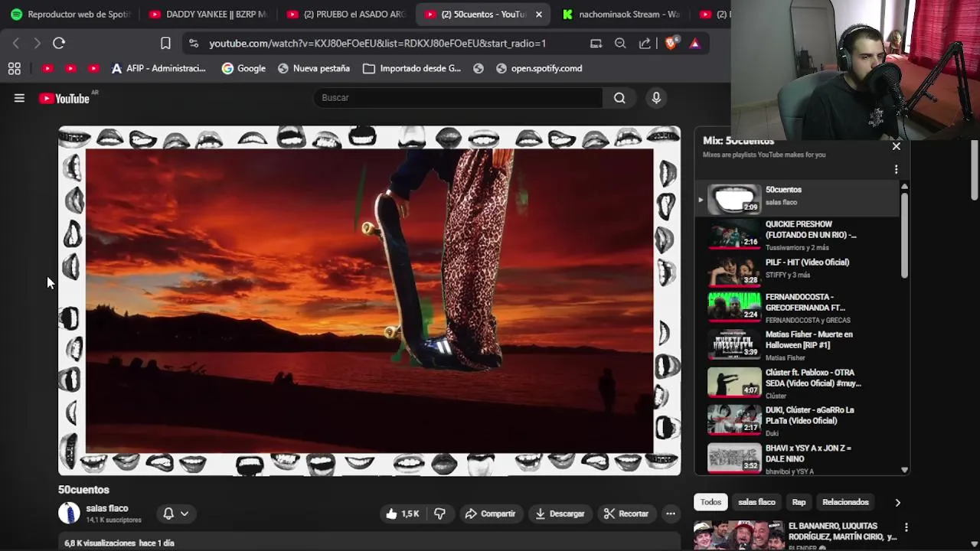The width and height of the screenshot is (980, 551).
Task: Select the current 50cuentos playlist entry
Action: [x=796, y=197]
